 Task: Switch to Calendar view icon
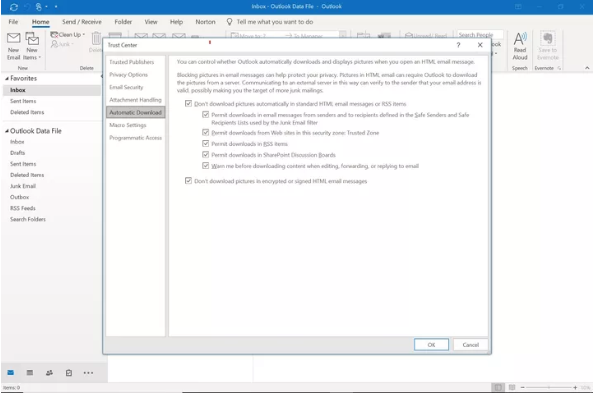tap(30, 373)
